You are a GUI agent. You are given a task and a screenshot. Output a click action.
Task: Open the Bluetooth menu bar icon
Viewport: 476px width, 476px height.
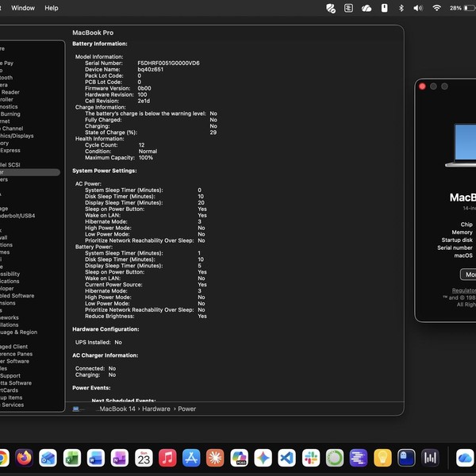point(401,8)
